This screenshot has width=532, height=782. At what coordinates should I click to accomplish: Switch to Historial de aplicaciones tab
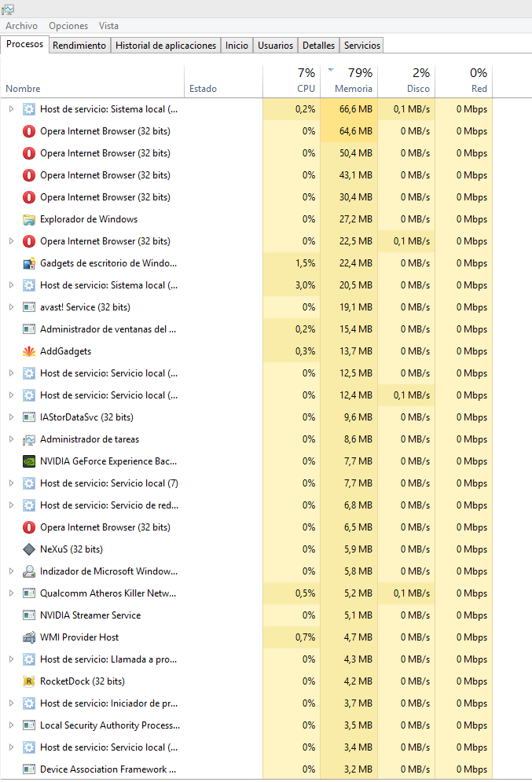coord(166,46)
